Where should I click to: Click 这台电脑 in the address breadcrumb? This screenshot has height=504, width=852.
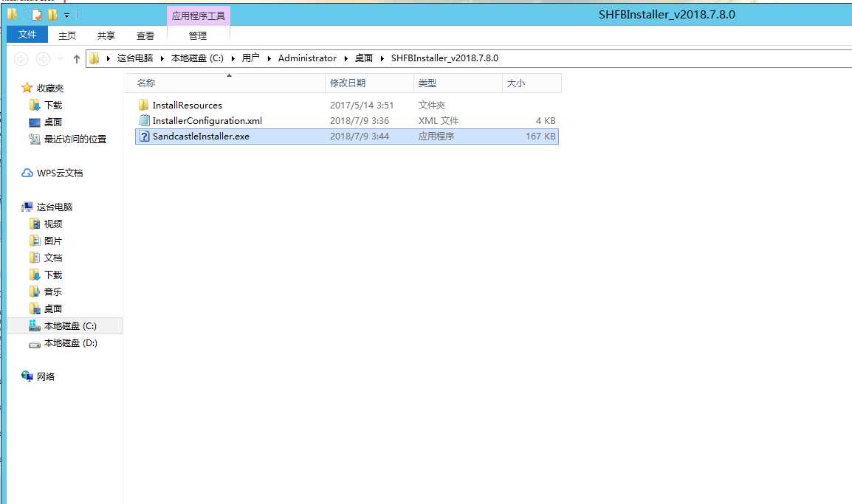click(x=135, y=58)
